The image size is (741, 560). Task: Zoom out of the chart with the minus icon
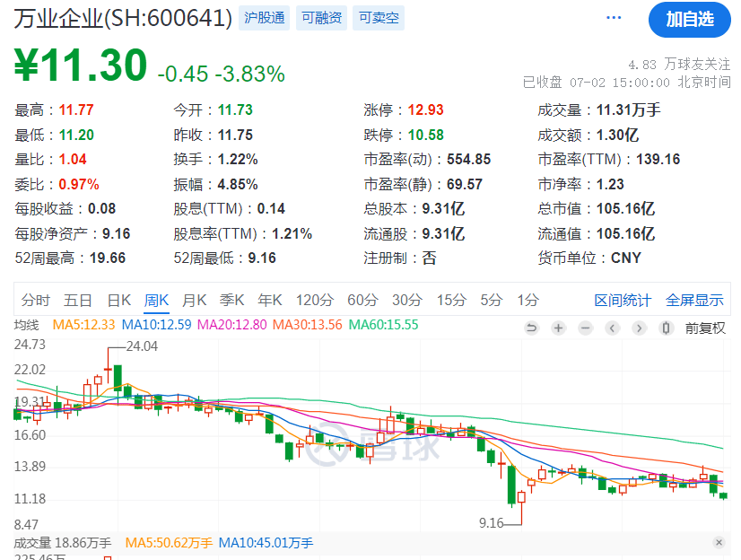pos(585,327)
